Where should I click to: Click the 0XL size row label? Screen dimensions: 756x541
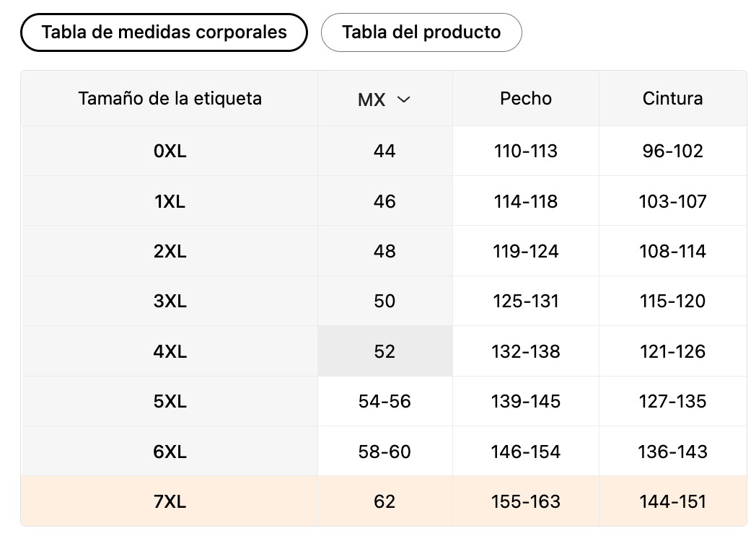coord(170,151)
